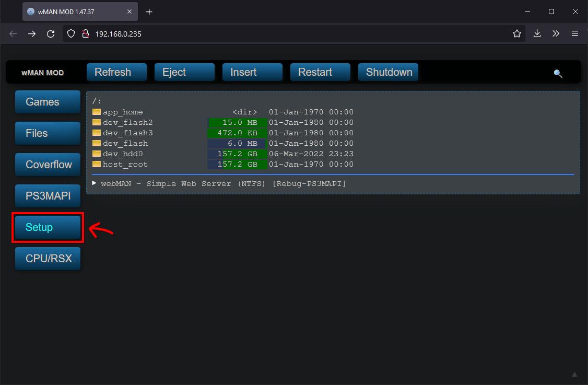
Task: Click the <dir> label of app_home
Action: click(x=245, y=112)
